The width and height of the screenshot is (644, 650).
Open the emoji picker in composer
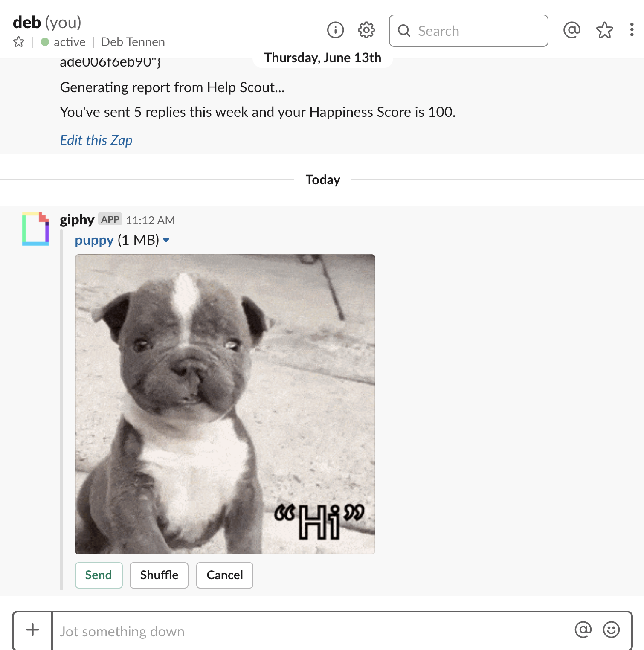click(611, 630)
